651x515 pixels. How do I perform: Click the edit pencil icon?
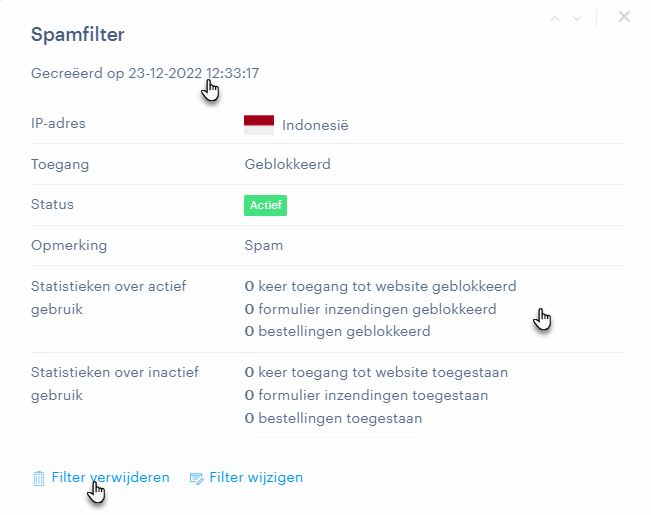click(x=196, y=478)
